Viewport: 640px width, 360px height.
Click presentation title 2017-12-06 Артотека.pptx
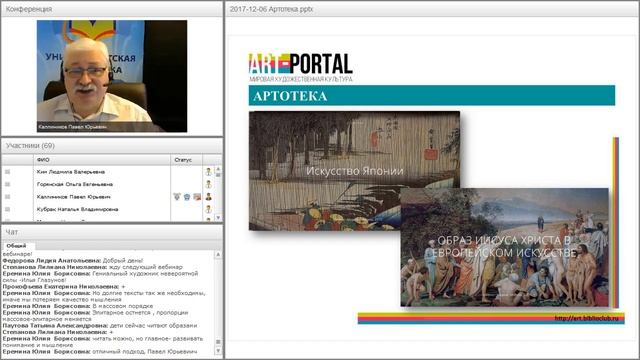[x=271, y=9]
